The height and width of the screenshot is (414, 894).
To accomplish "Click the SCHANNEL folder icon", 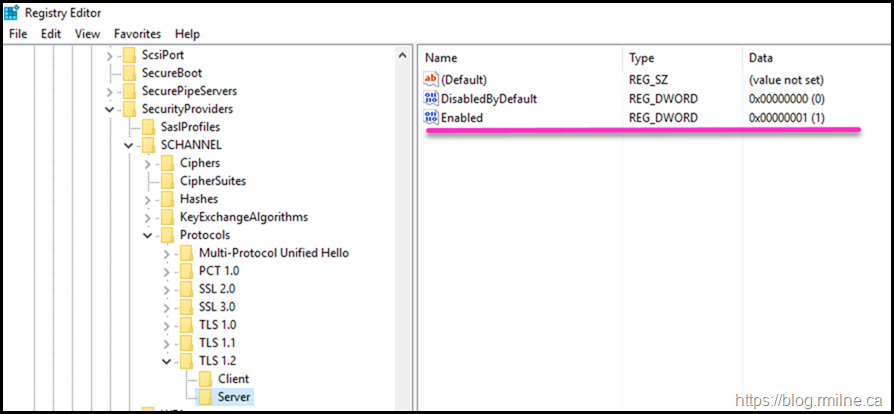I will (x=148, y=145).
